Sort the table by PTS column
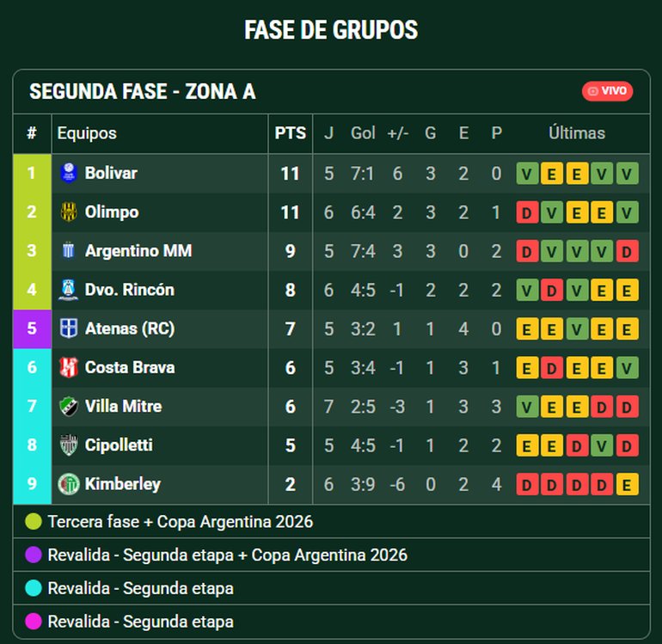The width and height of the screenshot is (662, 644). tap(290, 133)
